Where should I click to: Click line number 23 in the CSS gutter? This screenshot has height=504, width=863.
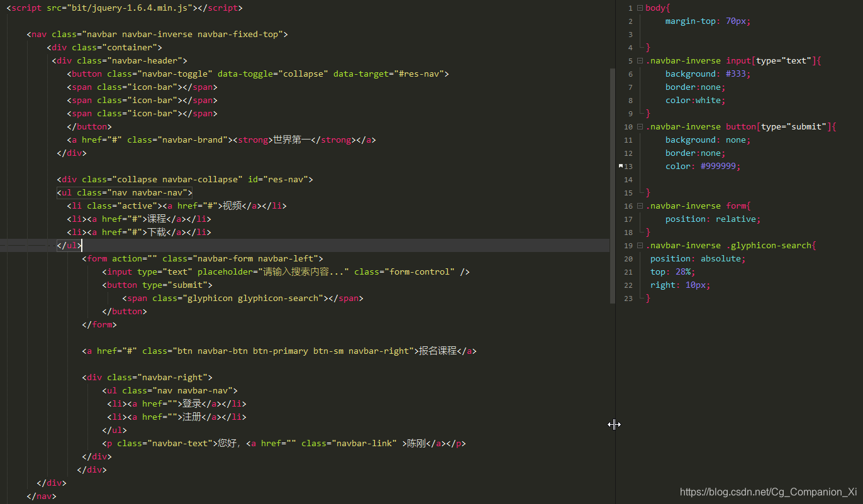click(628, 299)
